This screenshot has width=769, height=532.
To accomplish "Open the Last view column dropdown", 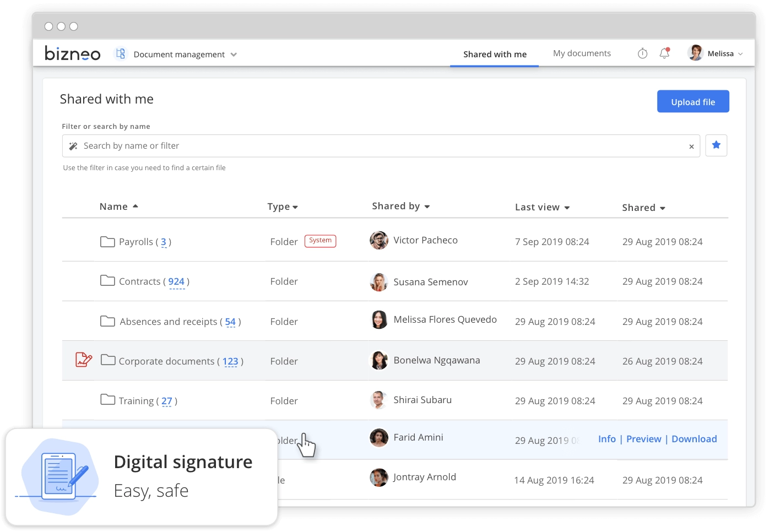I will coord(567,208).
